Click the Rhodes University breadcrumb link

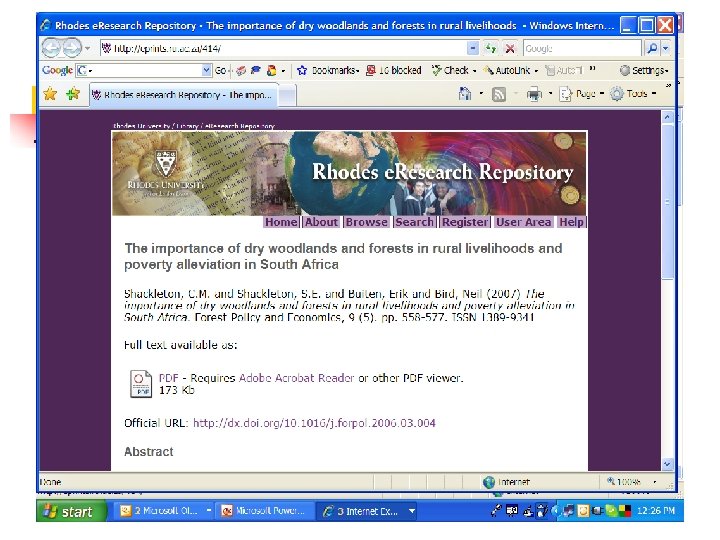coord(141,126)
